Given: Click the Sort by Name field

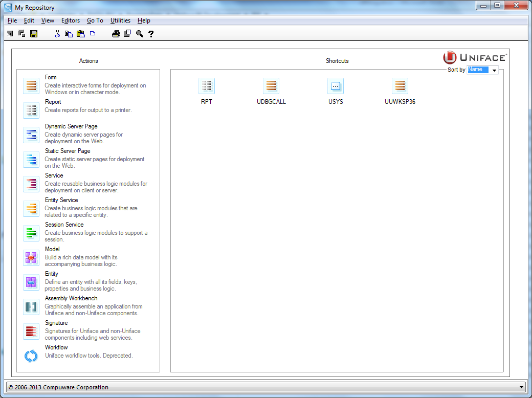Looking at the screenshot, I should pyautogui.click(x=478, y=70).
